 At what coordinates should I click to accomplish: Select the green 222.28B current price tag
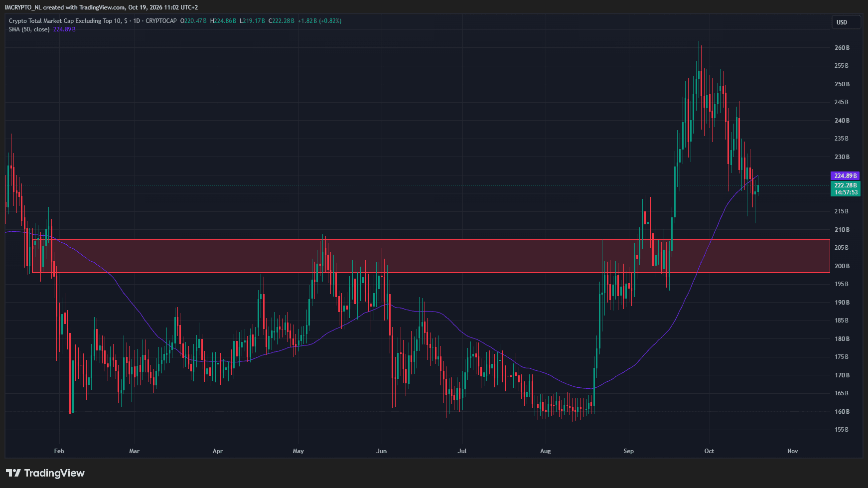coord(846,185)
